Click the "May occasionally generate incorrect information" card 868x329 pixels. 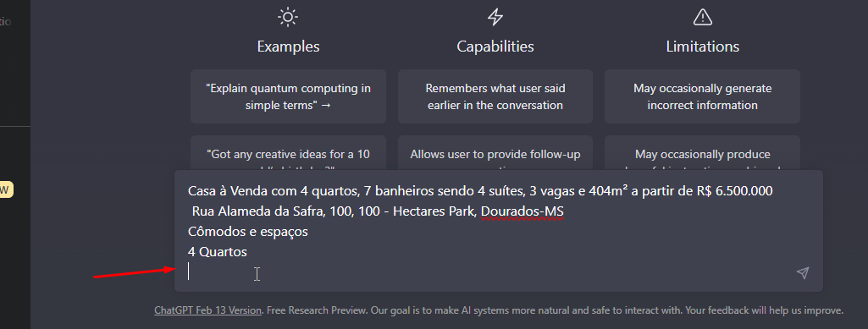click(x=703, y=96)
